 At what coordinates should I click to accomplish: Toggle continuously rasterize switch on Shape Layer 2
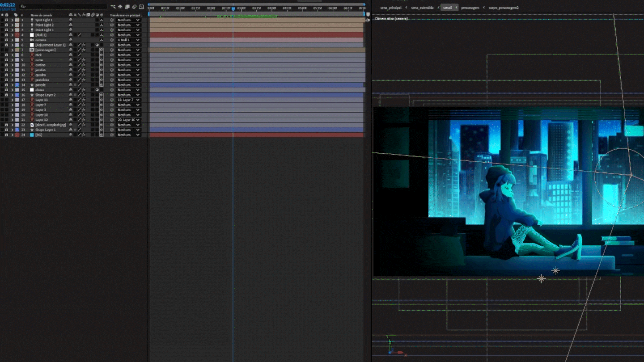coord(75,95)
